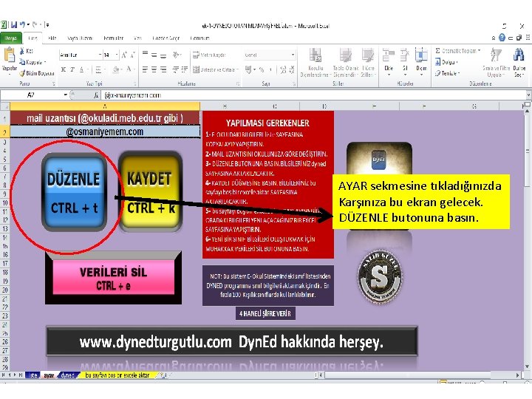Toggle italic (T) formatting
This screenshot has height=399, width=532.
coord(72,69)
